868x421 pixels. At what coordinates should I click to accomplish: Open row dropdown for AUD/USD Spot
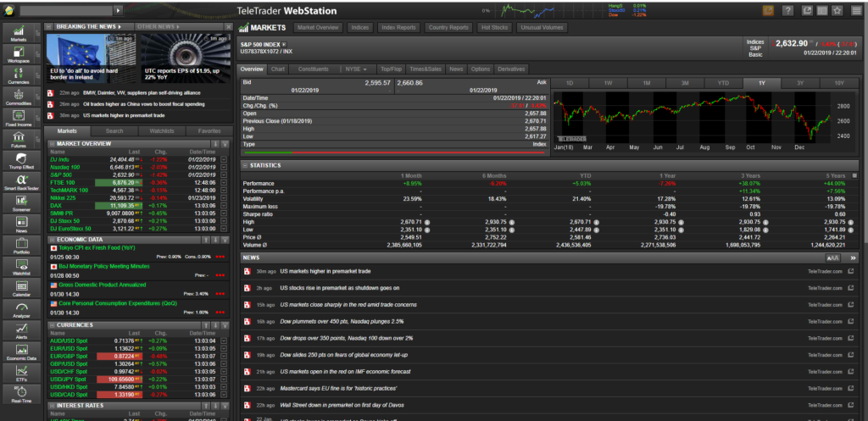[x=224, y=341]
